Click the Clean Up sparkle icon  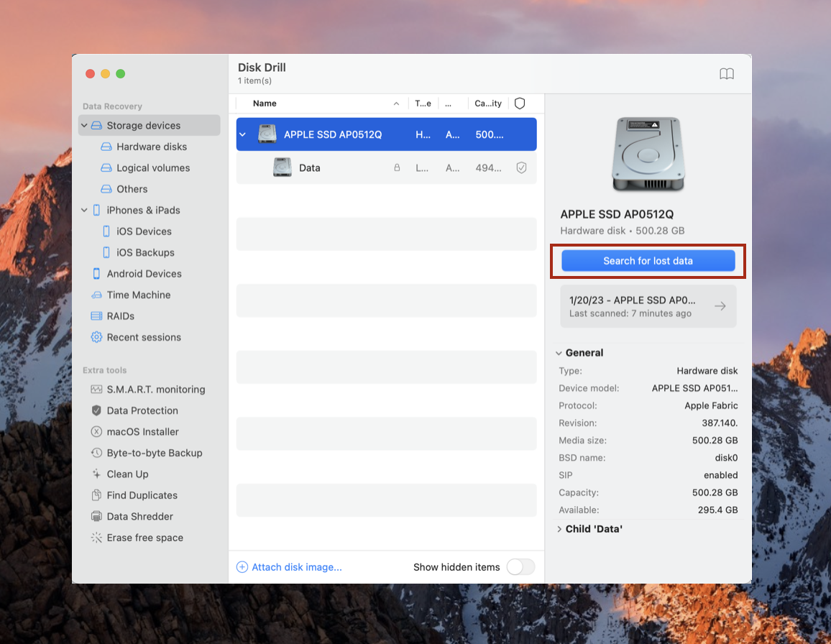pos(96,474)
